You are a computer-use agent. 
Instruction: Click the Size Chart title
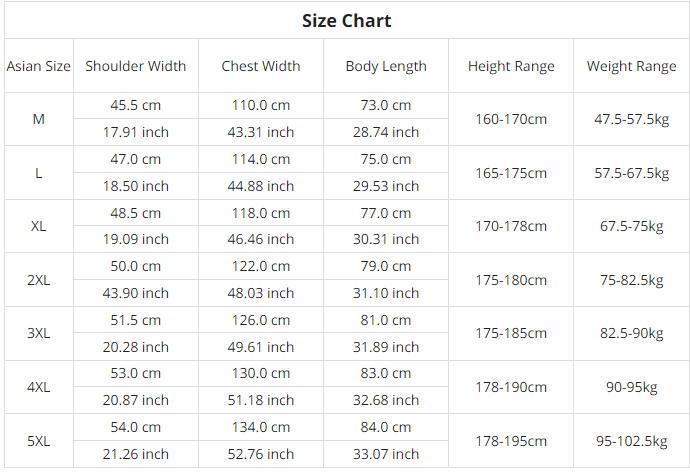tap(346, 20)
